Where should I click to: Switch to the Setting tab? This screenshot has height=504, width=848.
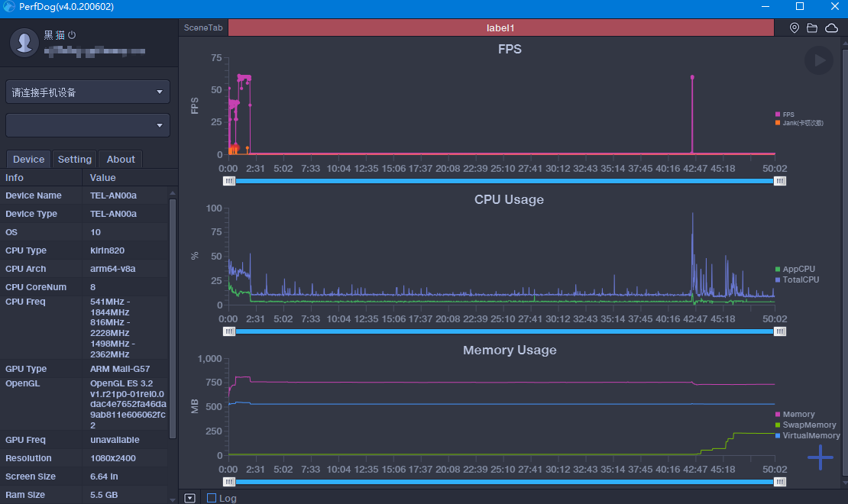tap(75, 160)
